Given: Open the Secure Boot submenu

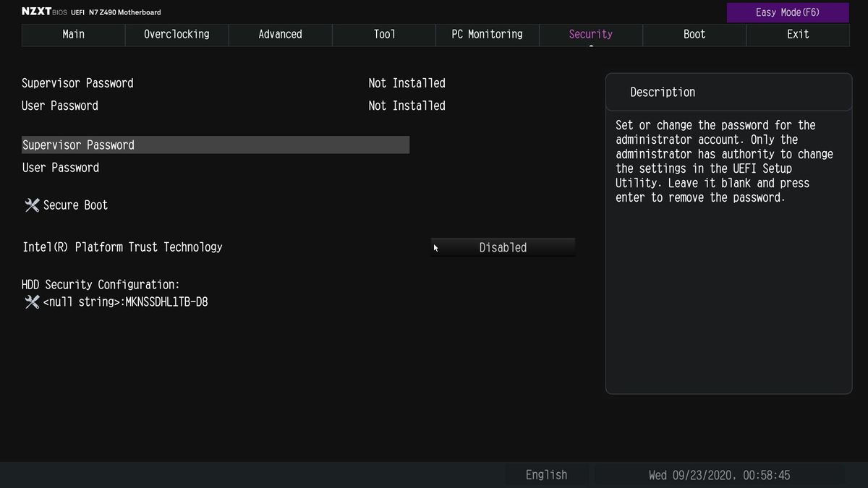Looking at the screenshot, I should tap(75, 205).
